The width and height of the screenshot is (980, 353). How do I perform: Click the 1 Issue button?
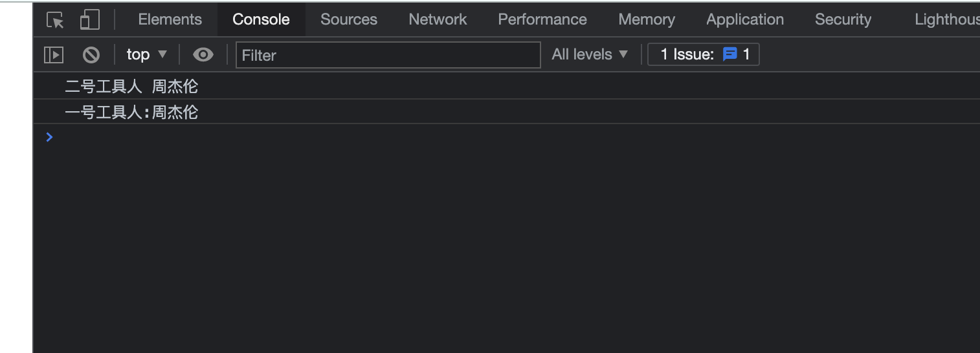coord(704,54)
